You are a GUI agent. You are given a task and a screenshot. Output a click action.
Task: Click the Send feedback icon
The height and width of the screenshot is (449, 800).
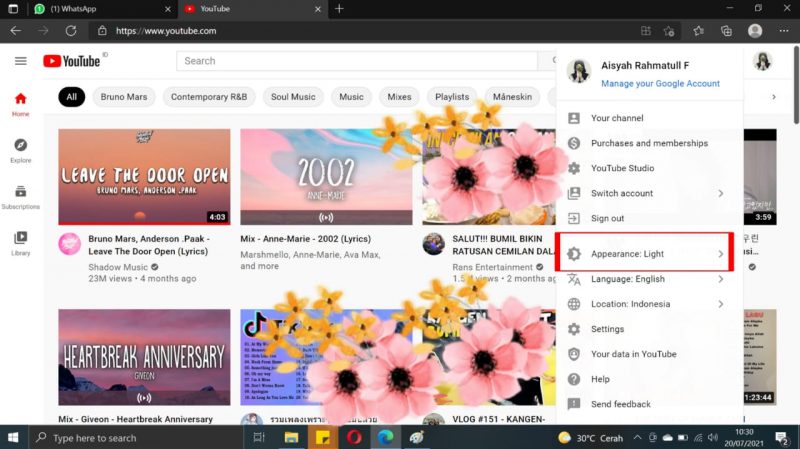(x=574, y=404)
